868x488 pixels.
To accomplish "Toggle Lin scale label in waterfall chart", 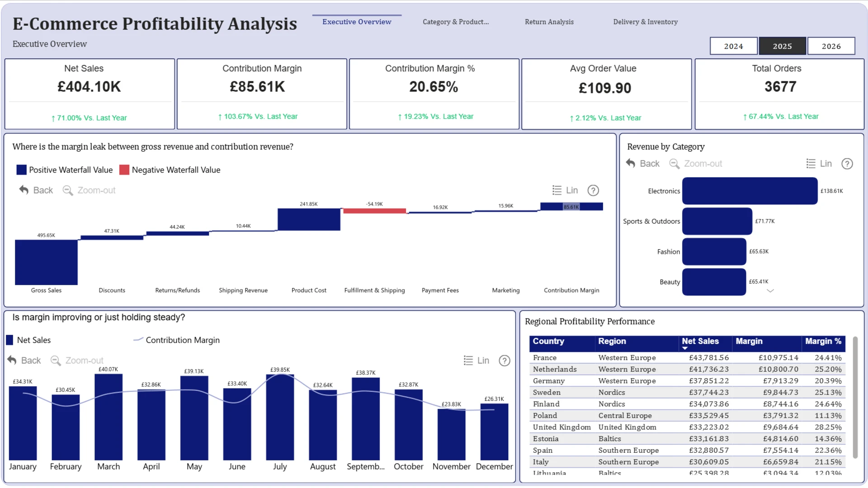I will [x=572, y=190].
